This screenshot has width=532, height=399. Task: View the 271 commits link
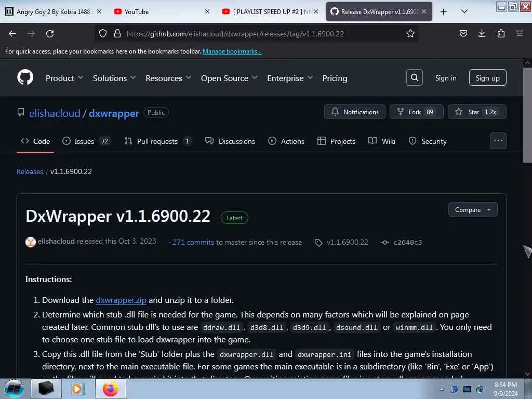(193, 242)
